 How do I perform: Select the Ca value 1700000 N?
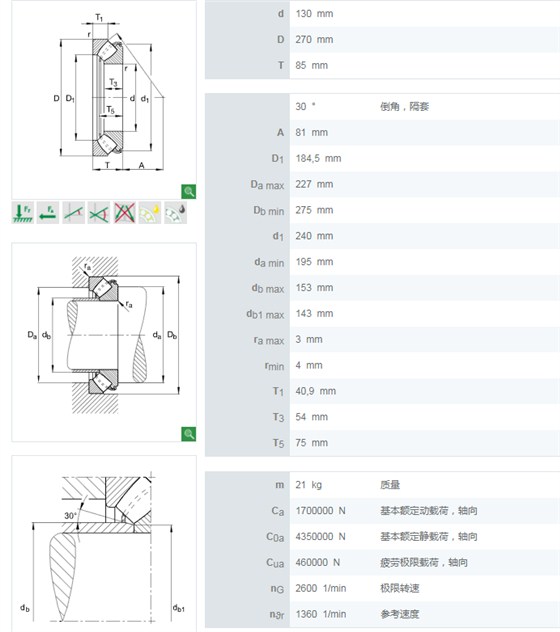(321, 511)
